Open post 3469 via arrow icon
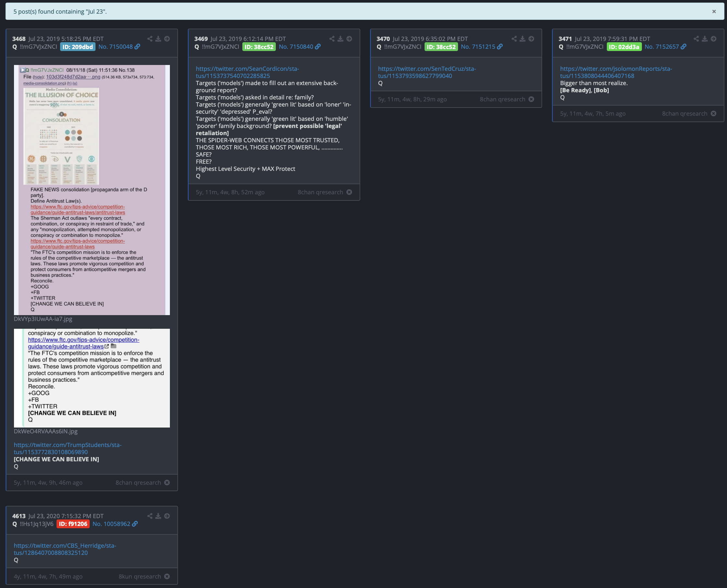The width and height of the screenshot is (727, 588). point(349,39)
